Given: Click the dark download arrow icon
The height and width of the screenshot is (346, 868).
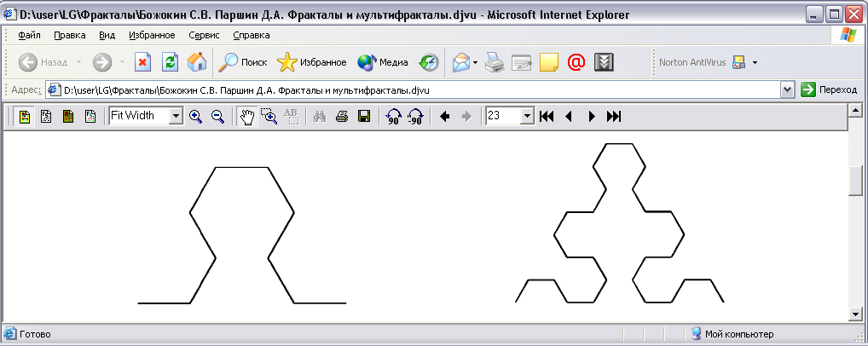Looking at the screenshot, I should click(604, 62).
